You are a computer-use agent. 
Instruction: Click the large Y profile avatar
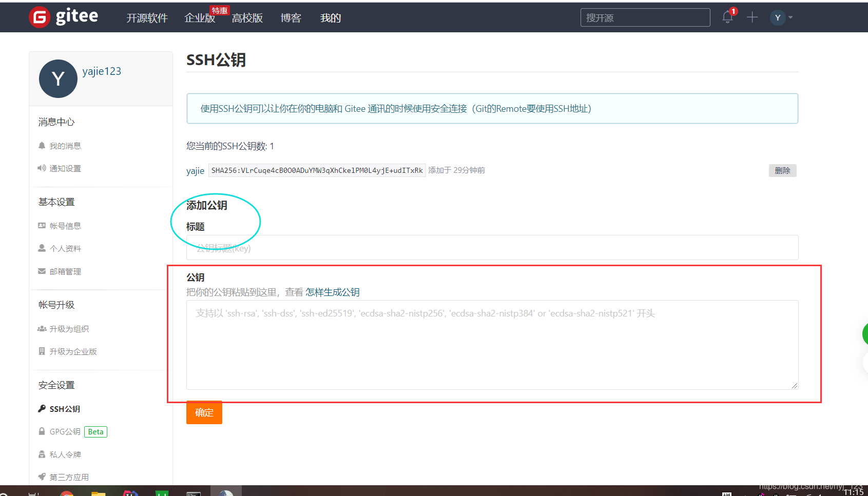pyautogui.click(x=58, y=78)
